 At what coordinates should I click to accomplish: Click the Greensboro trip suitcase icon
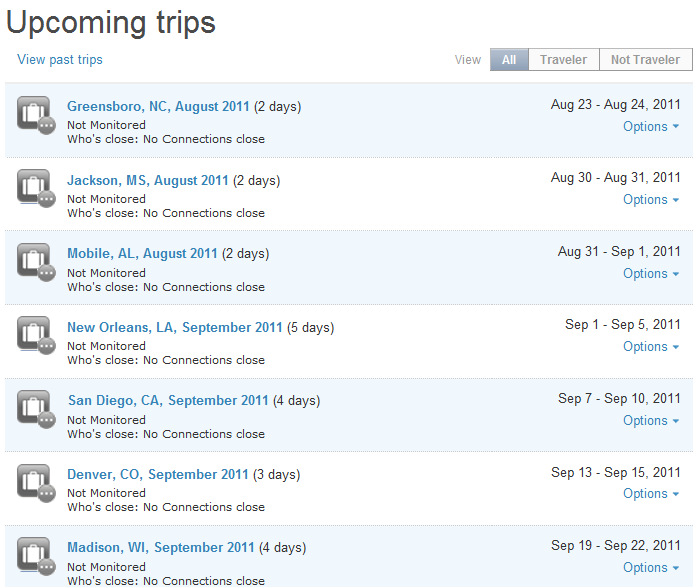[x=35, y=115]
